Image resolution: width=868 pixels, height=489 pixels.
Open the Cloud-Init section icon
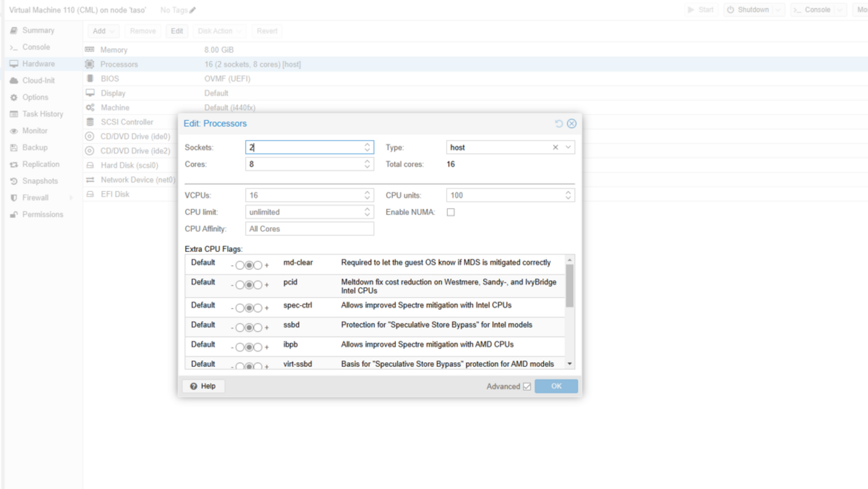click(x=13, y=81)
